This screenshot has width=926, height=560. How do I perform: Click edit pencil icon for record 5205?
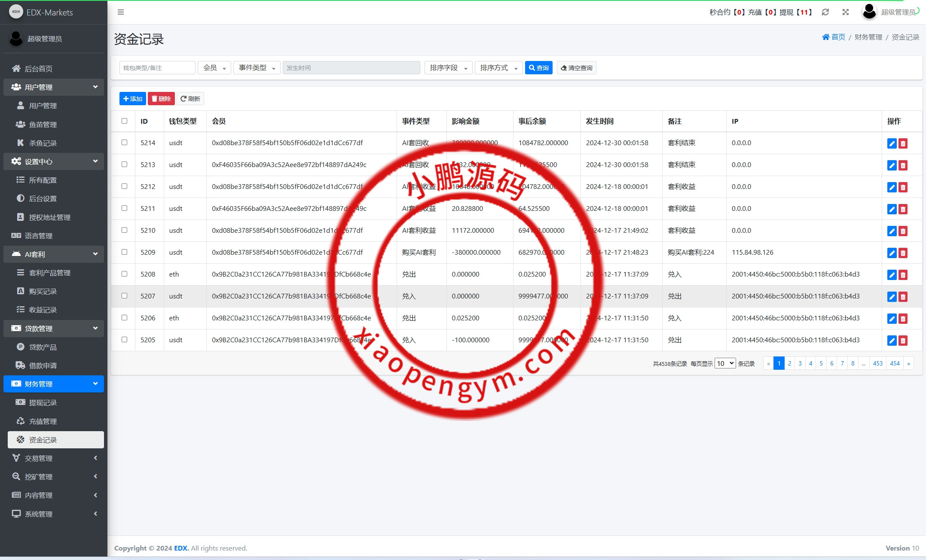[x=892, y=341]
